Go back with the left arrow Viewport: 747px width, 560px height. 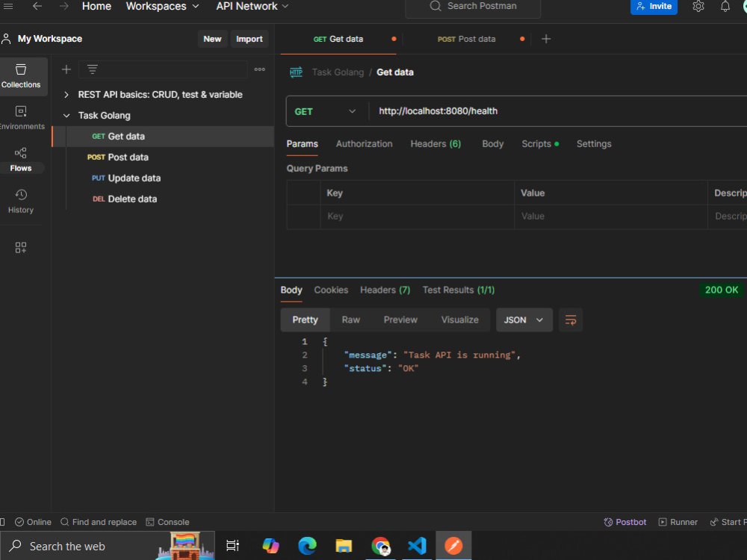point(37,6)
